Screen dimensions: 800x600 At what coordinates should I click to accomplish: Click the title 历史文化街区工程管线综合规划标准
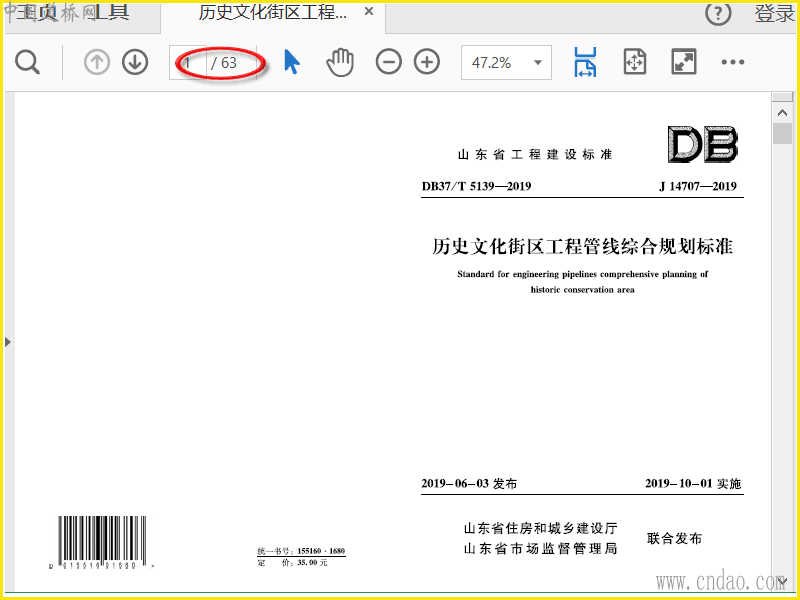click(583, 246)
